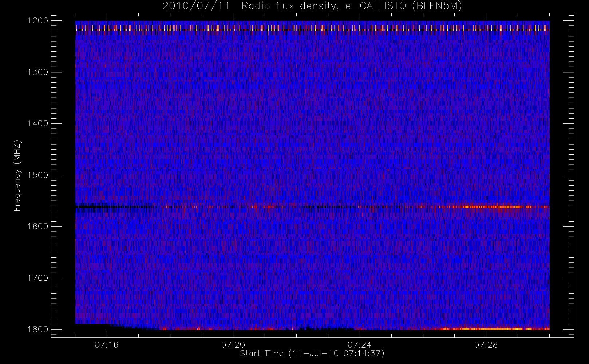
Task: Click the "Start Time (11-Jul-10 07:14:37)" label
Action: click(x=312, y=353)
